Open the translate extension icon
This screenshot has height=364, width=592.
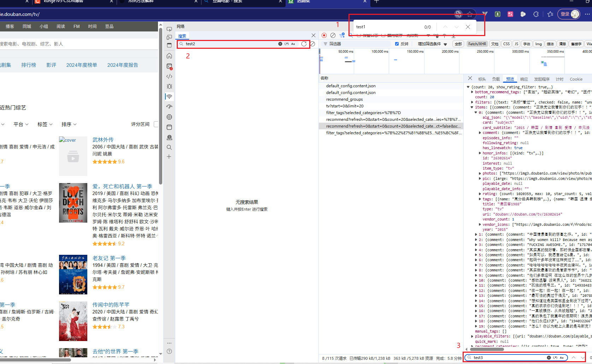(510, 14)
